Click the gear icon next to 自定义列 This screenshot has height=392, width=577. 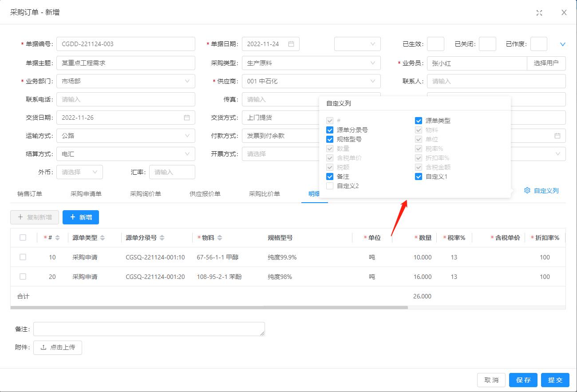(527, 190)
